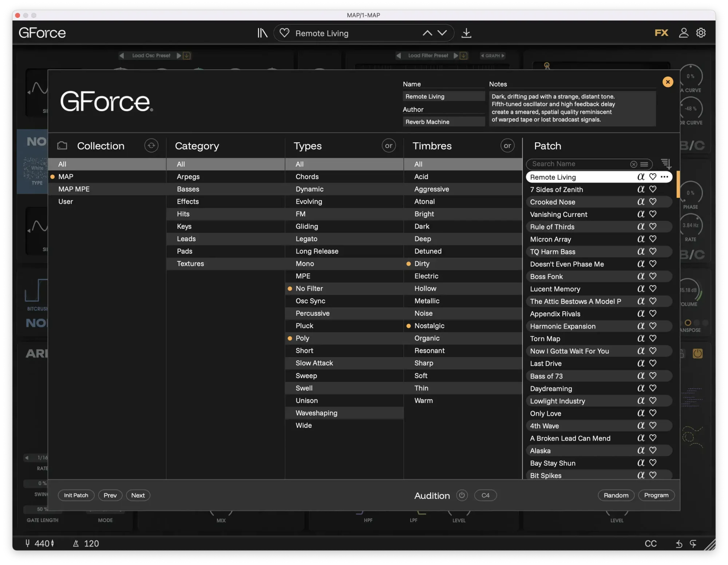Click previous arrow of Load Filter Preset

click(x=399, y=56)
